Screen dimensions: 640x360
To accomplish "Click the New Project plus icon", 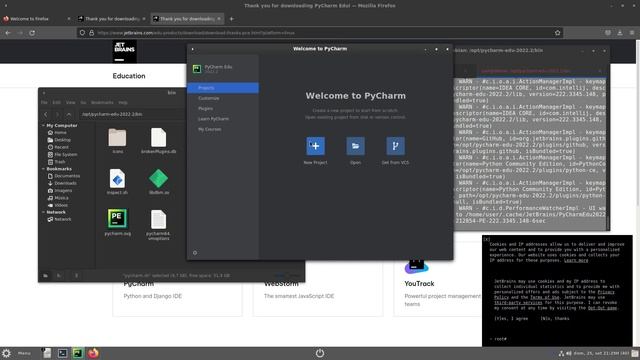I will pyautogui.click(x=316, y=146).
